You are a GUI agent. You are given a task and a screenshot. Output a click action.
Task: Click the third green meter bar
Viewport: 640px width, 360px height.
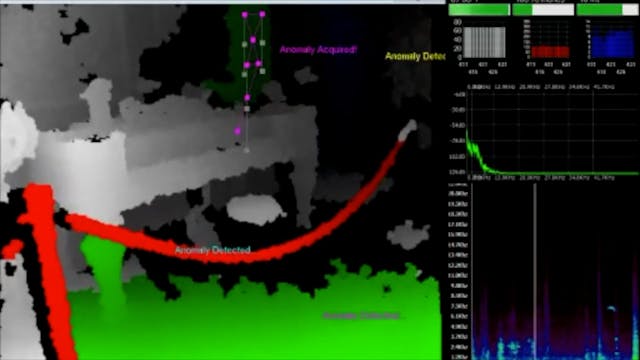(607, 10)
